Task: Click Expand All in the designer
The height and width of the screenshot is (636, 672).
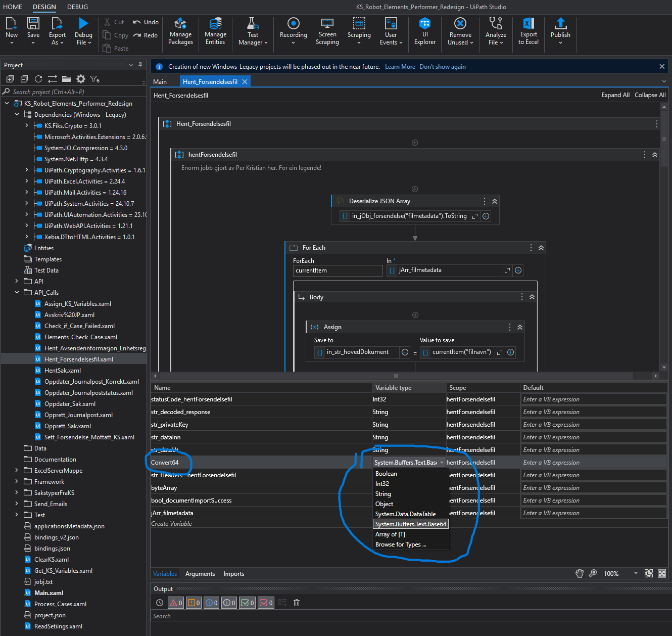Action: [615, 95]
